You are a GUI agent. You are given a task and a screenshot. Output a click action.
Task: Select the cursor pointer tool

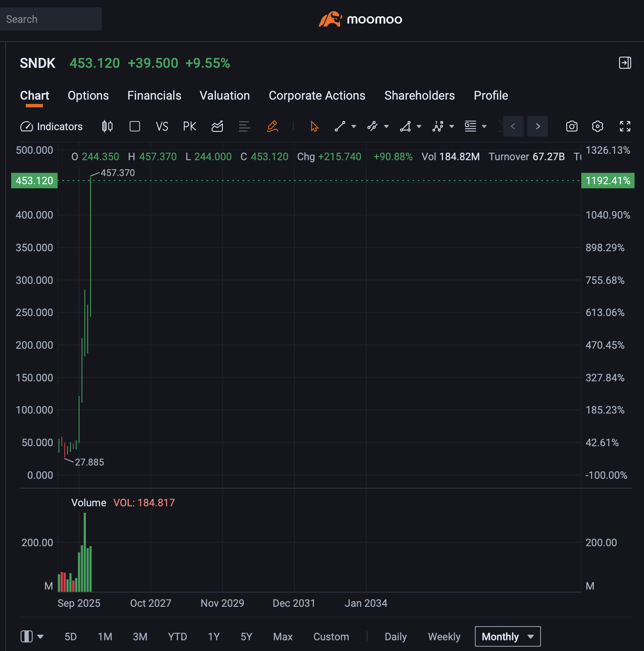pos(314,126)
